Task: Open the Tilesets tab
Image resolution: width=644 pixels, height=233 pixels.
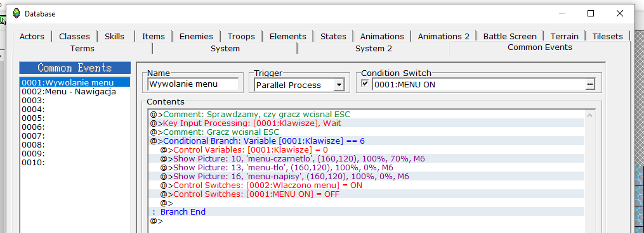Action: pos(607,37)
